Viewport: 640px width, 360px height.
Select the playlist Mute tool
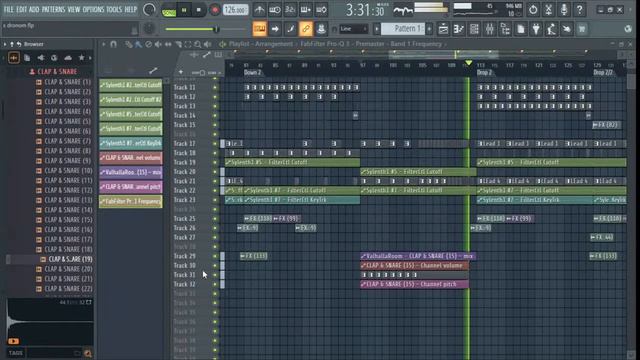[x=158, y=44]
